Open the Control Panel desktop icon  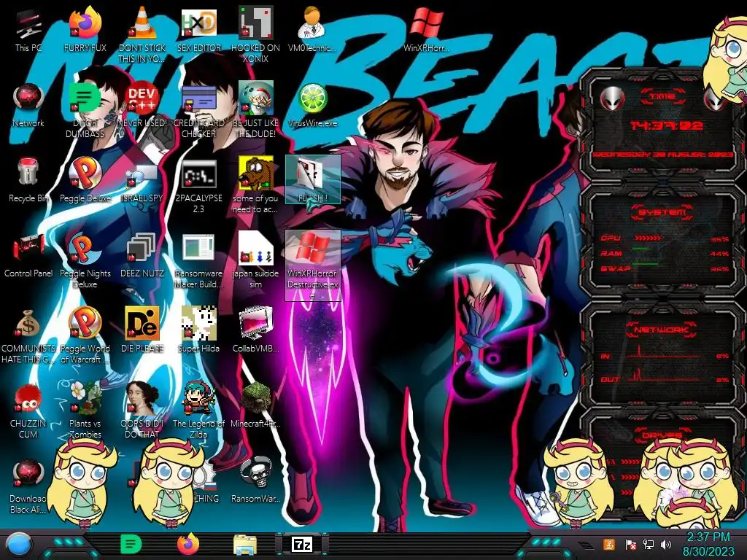pos(28,256)
